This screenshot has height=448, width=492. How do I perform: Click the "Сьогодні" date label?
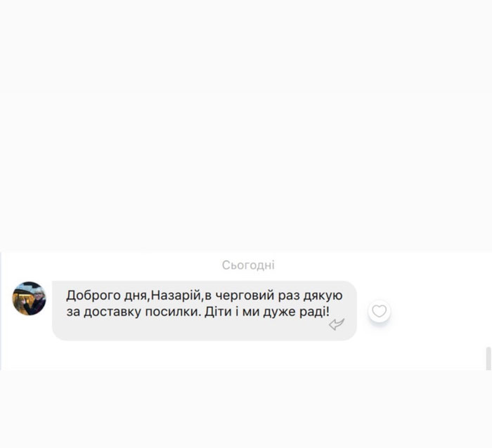coord(248,265)
